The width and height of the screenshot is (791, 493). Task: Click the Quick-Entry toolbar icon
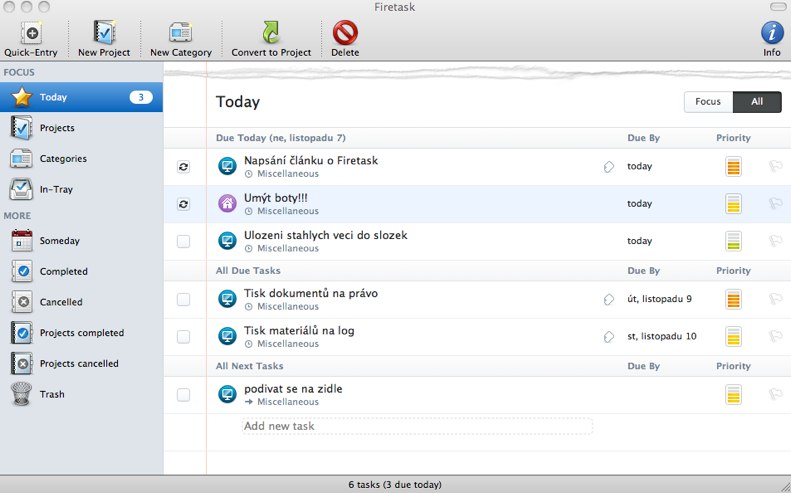31,33
